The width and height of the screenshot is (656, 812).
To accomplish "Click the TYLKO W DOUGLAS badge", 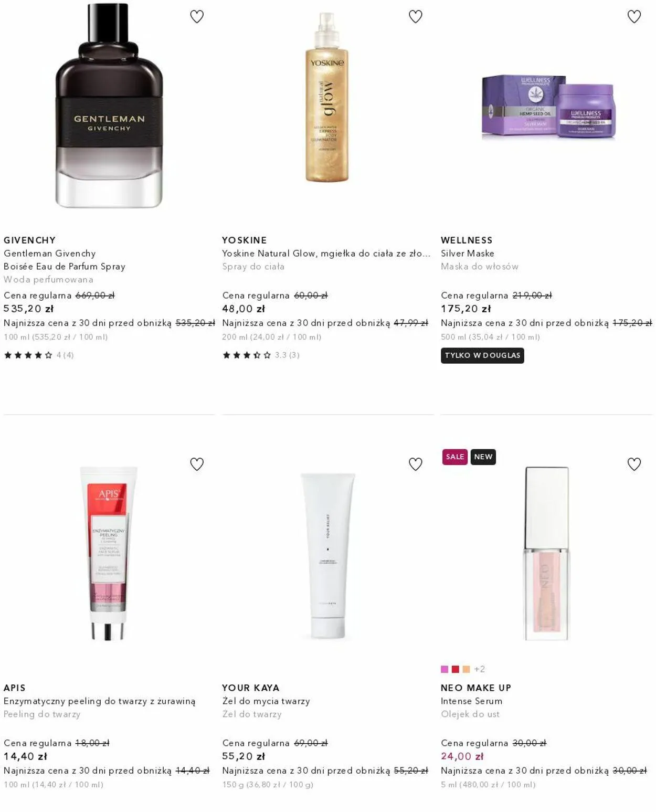I will coord(482,356).
